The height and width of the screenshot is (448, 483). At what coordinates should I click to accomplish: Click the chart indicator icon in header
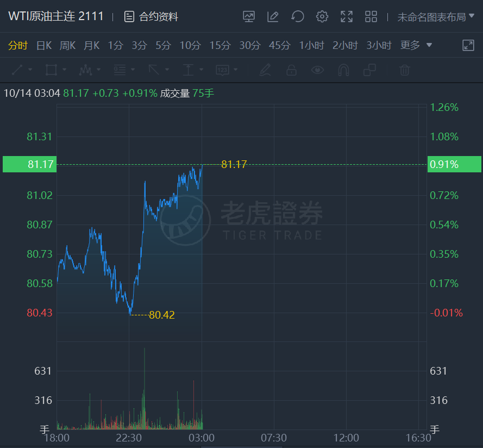point(249,17)
